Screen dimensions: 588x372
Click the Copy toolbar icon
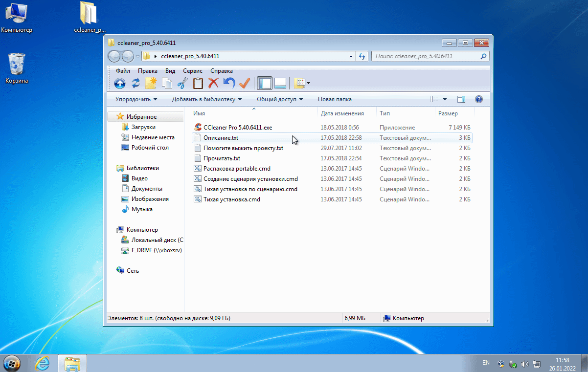pyautogui.click(x=167, y=84)
